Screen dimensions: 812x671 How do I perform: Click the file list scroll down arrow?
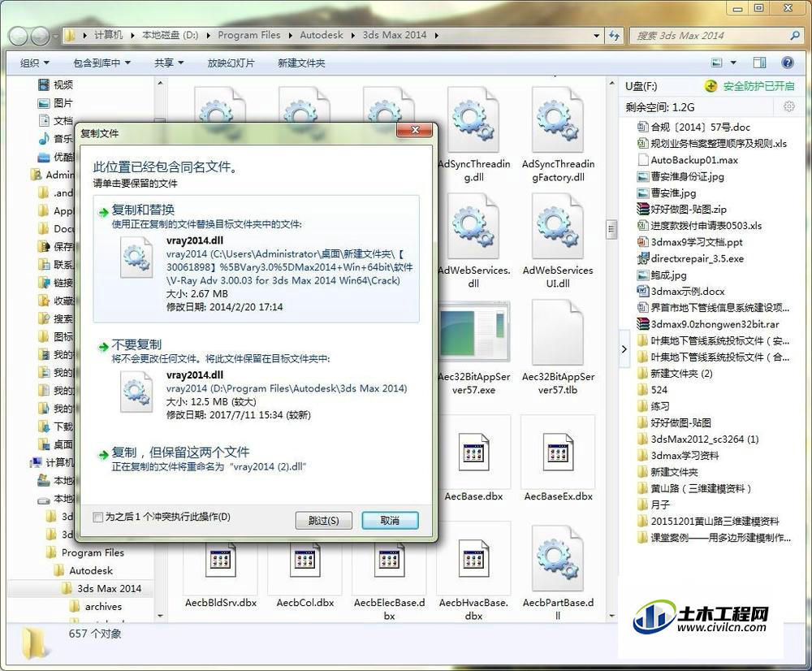[x=611, y=616]
